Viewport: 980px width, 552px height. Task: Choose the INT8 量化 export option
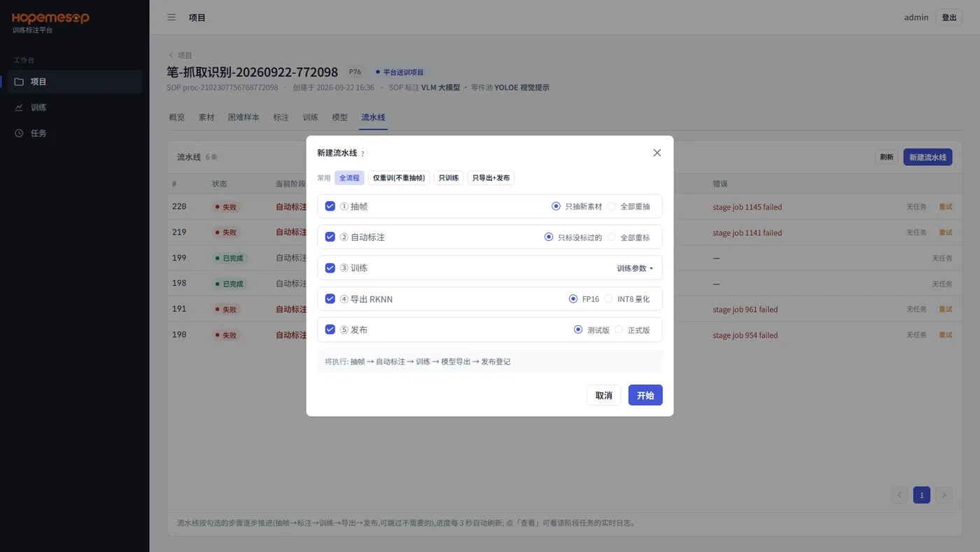pyautogui.click(x=627, y=299)
